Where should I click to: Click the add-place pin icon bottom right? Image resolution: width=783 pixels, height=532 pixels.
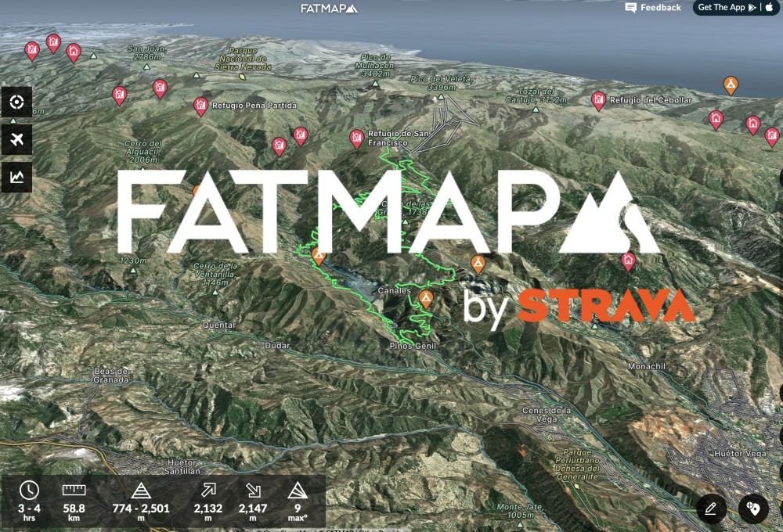click(x=753, y=507)
